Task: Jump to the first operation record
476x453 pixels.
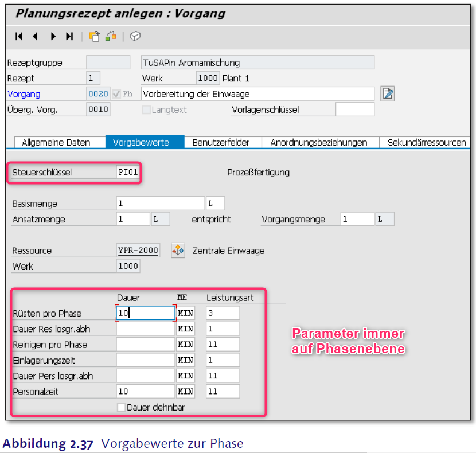Action: 19,37
